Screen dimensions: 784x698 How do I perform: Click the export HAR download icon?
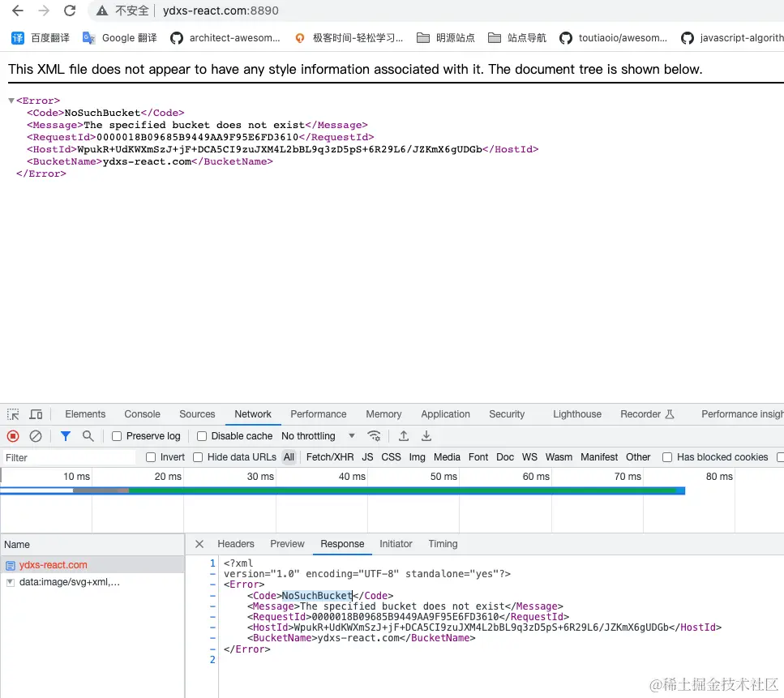(x=426, y=436)
